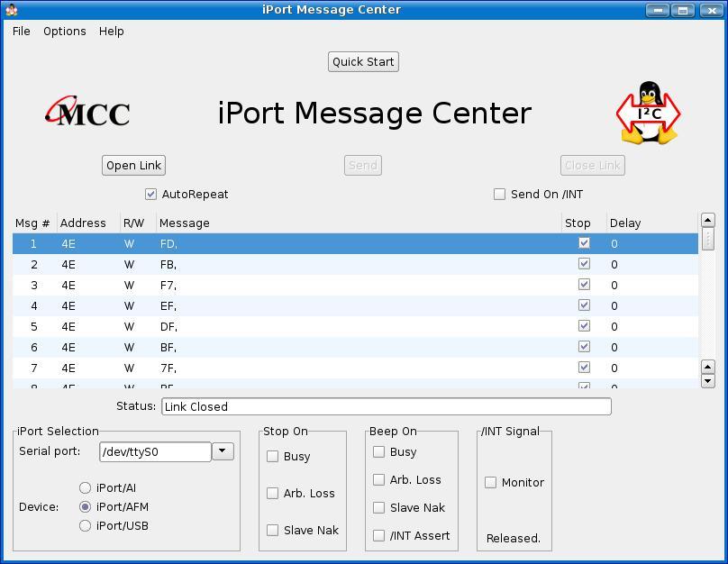Toggle Stop checkbox for message 2

point(584,264)
